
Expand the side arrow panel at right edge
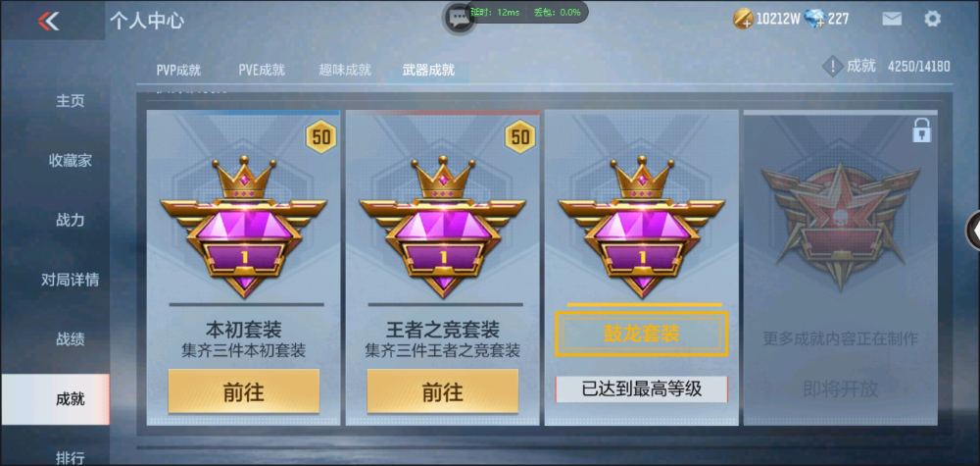(x=973, y=232)
